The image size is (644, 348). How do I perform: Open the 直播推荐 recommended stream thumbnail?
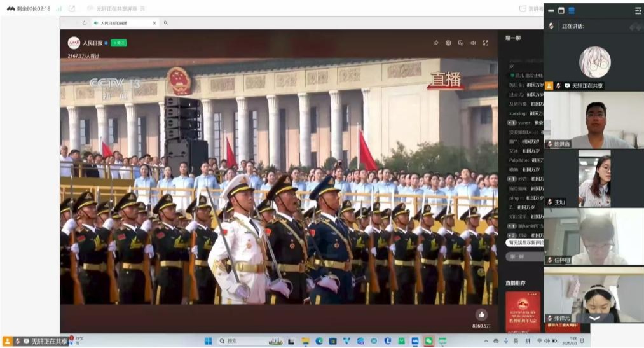coord(523,310)
